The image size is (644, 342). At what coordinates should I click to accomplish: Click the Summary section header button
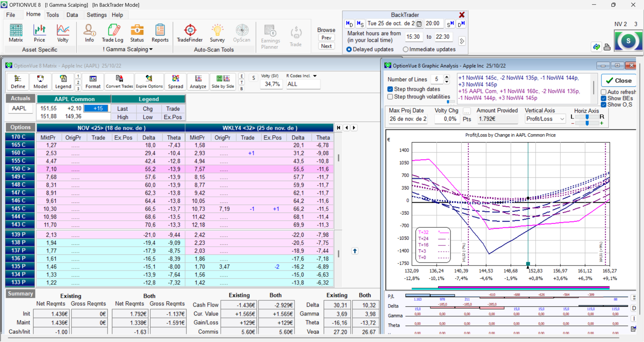[x=20, y=293]
